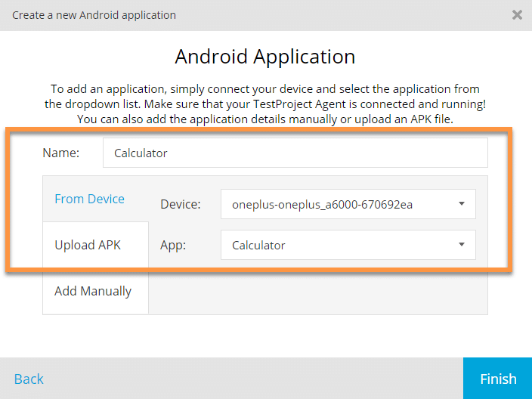Screen dimensions: 532x399
Task: Open the Device dropdown showing oneplus-oneplus_a6000-670692ea
Action: pyautogui.click(x=348, y=204)
